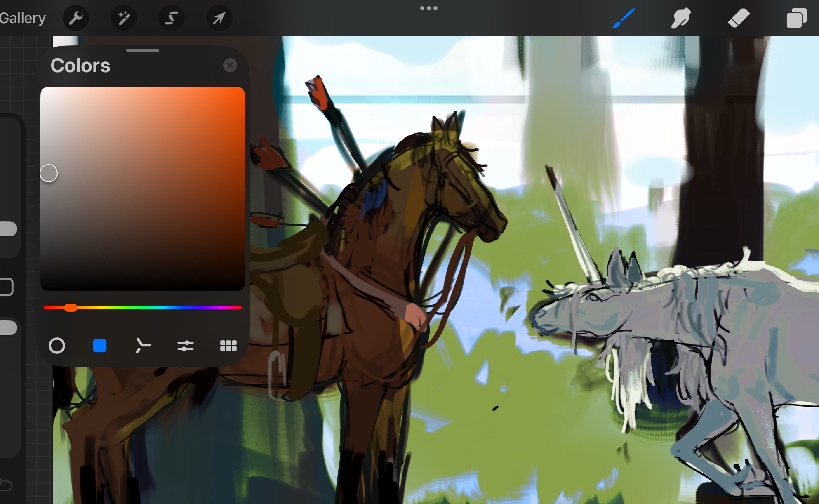Select the Transform arrow tool
This screenshot has width=819, height=504.
click(219, 18)
